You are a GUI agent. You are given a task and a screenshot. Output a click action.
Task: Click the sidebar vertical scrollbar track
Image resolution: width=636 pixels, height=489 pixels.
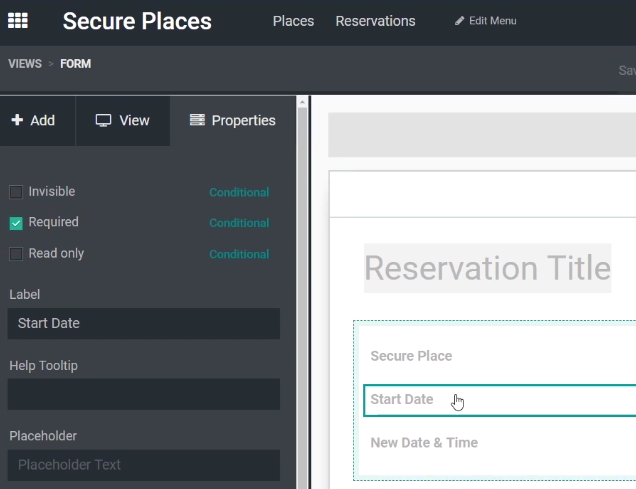click(302, 298)
